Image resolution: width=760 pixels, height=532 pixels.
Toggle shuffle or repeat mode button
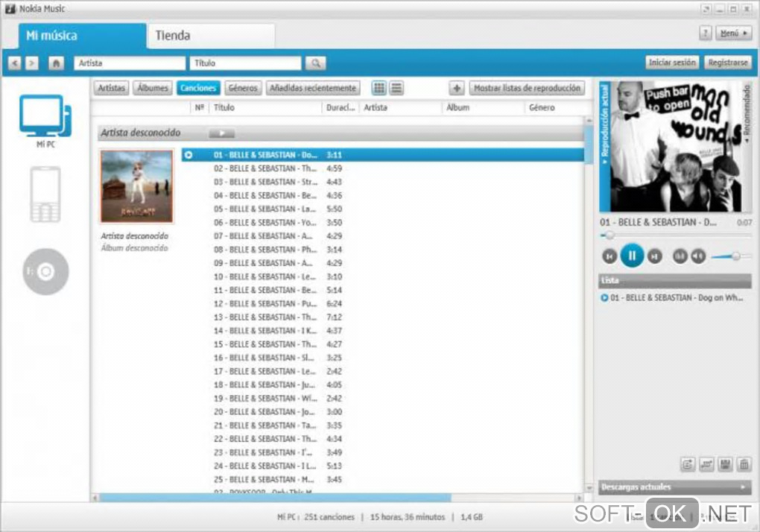(680, 256)
